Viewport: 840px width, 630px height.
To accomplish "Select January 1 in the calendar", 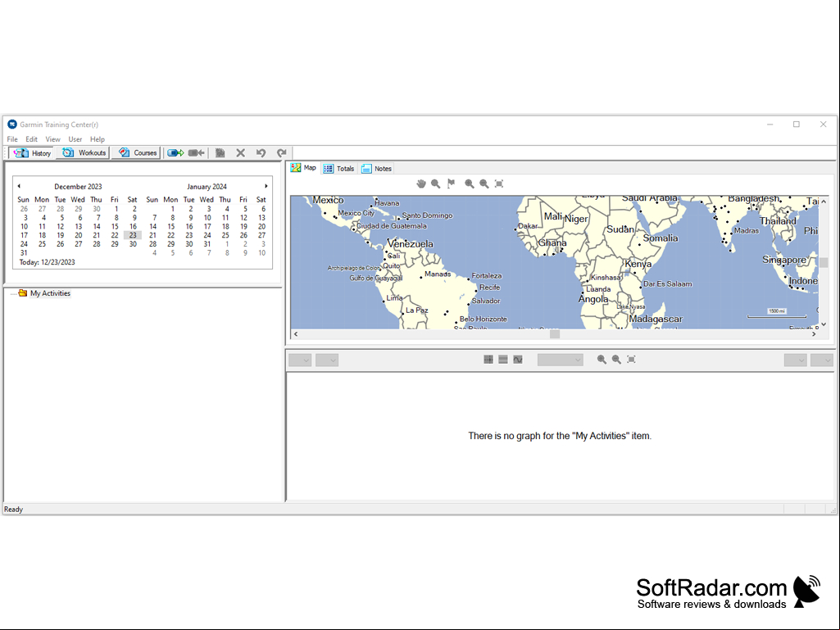I will (172, 209).
